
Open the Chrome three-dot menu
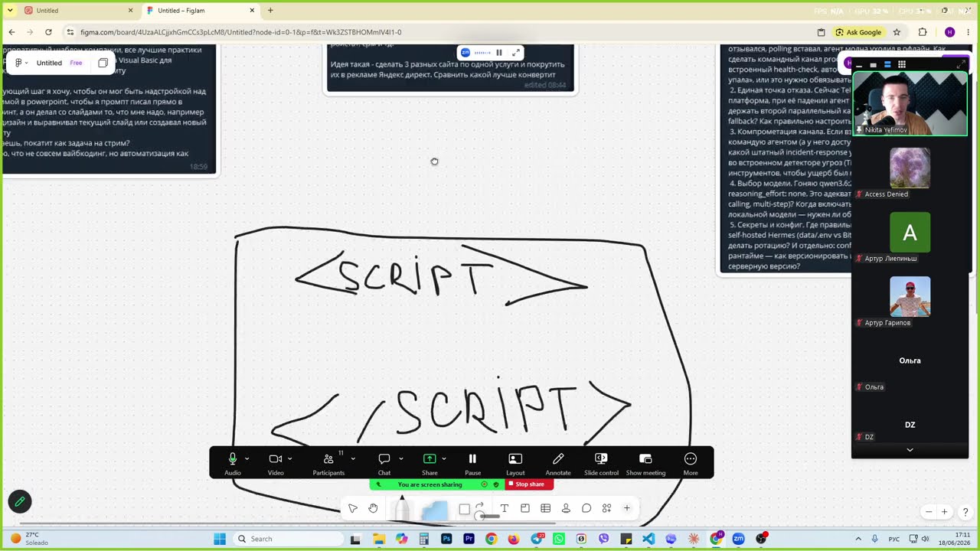(969, 32)
